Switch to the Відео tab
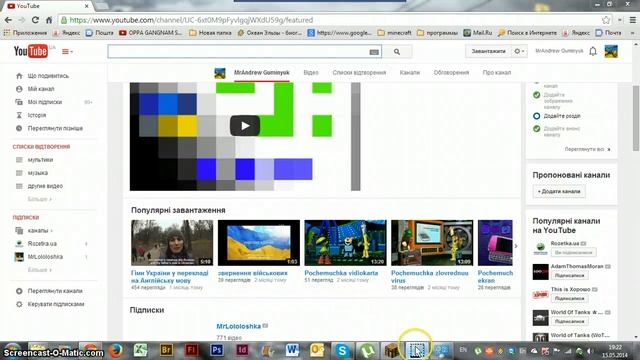The image size is (640, 360). (x=311, y=73)
